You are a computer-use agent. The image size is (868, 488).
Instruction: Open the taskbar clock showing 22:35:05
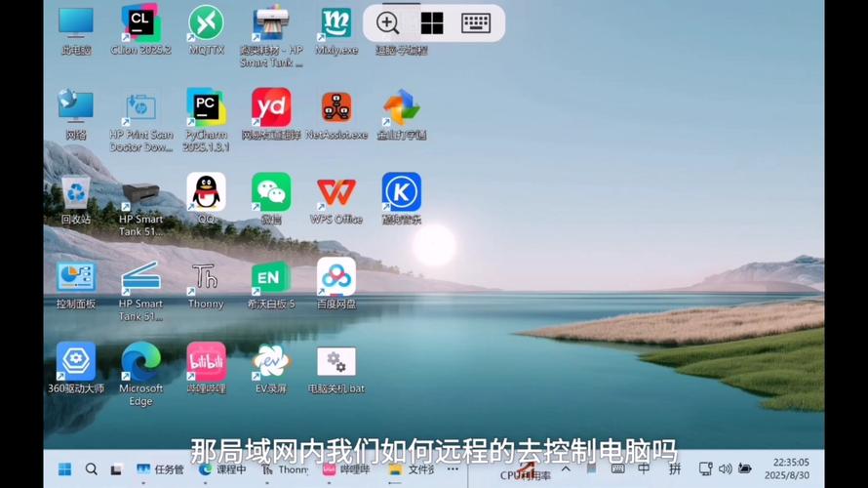point(791,468)
